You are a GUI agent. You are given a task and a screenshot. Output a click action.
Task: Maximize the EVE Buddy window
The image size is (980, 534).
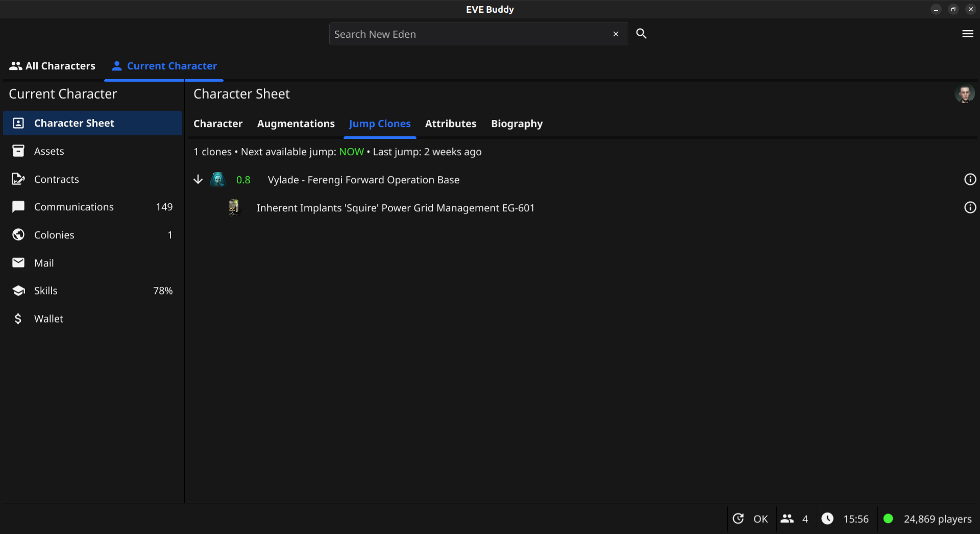(x=953, y=9)
